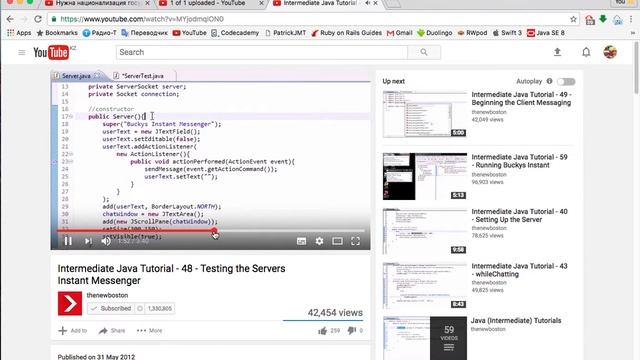Open Переводчик bookmark
Screen dimensions: 640x360
click(x=144, y=33)
